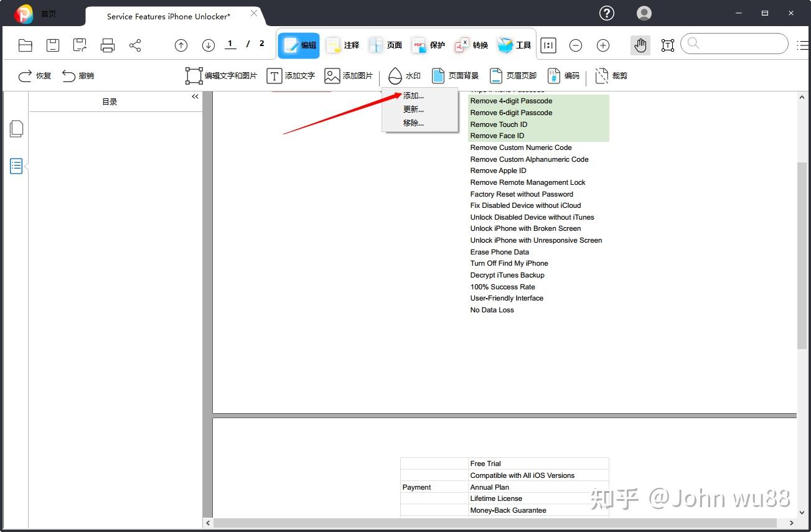The image size is (811, 532).
Task: Choose the Save As icon
Action: pos(80,45)
